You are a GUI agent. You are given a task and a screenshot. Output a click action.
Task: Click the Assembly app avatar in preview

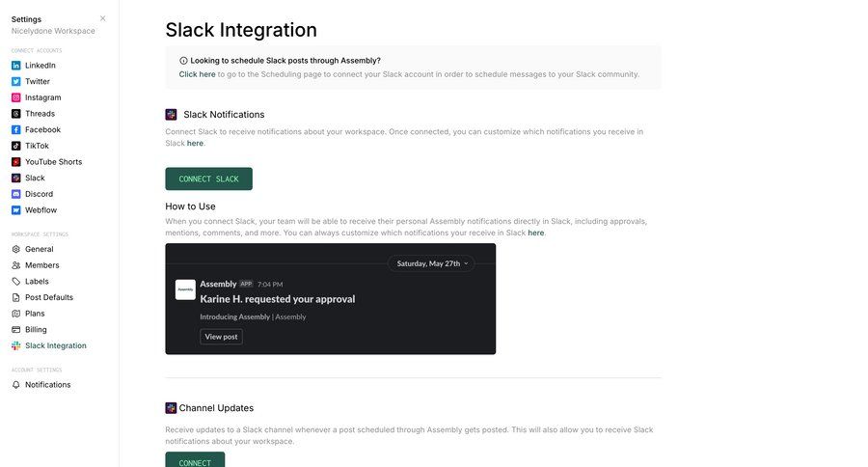(185, 289)
